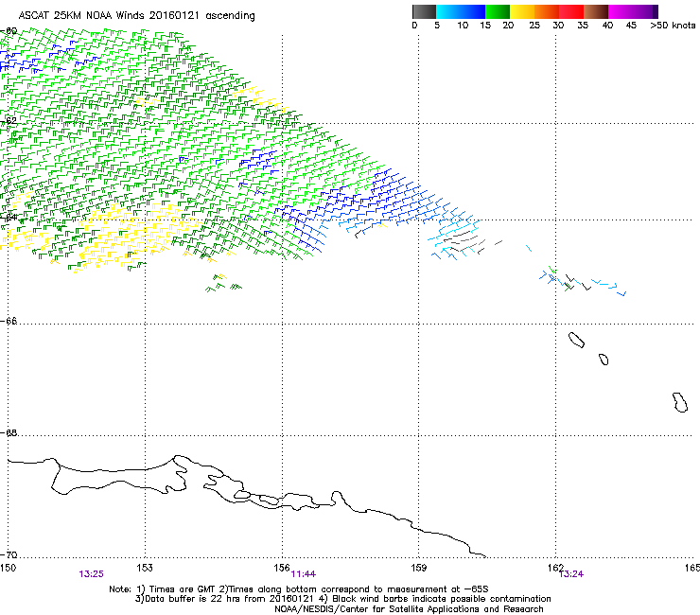The image size is (700, 615).
Task: Click the '25' label under the color legend
Action: (534, 25)
